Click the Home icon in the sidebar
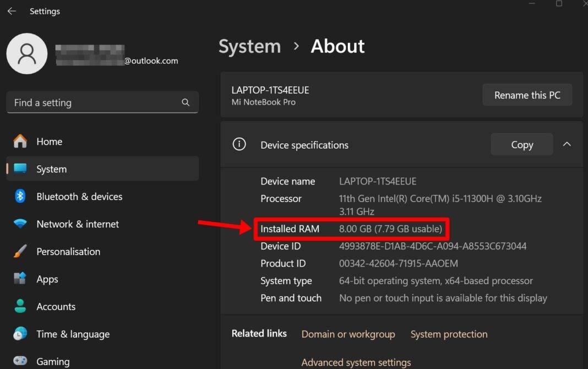This screenshot has width=588, height=369. (x=20, y=142)
